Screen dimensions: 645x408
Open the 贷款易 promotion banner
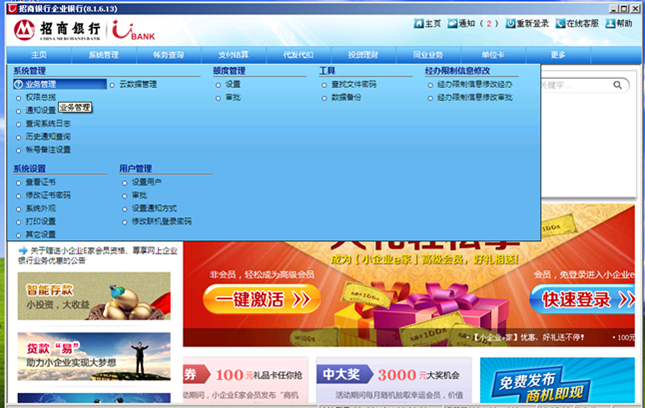(94, 357)
